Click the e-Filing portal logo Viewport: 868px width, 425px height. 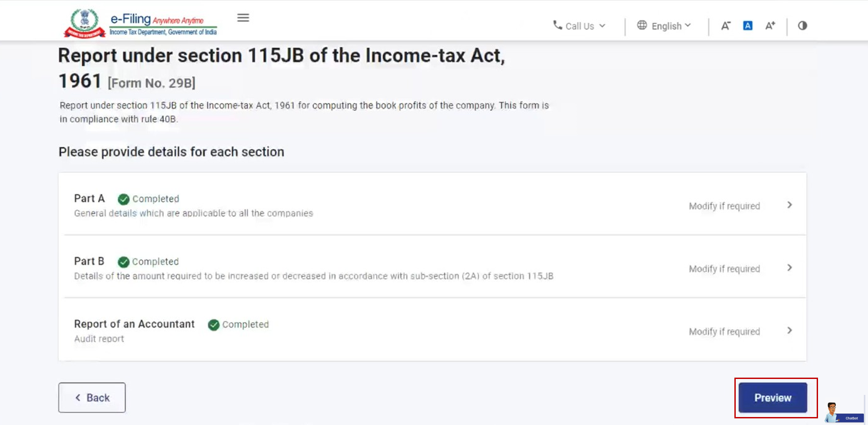click(141, 23)
